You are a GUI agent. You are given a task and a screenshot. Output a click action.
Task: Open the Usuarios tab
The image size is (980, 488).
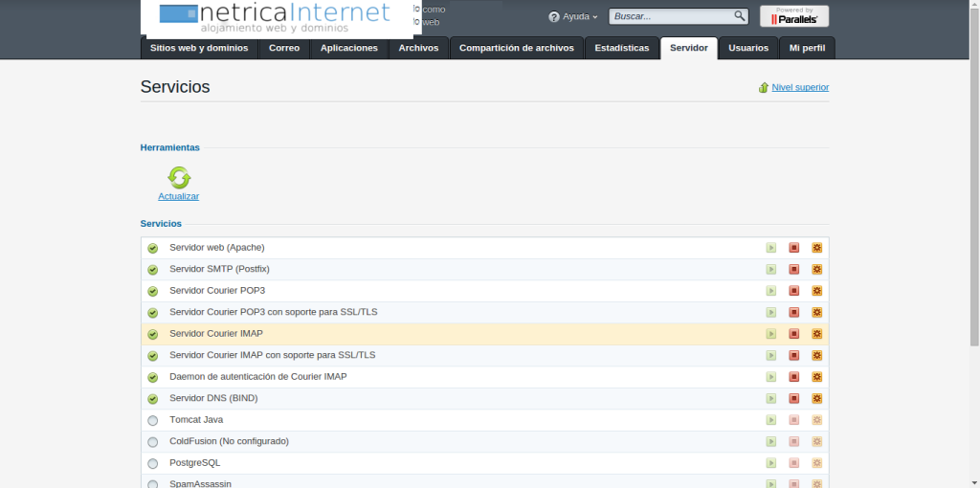point(748,48)
